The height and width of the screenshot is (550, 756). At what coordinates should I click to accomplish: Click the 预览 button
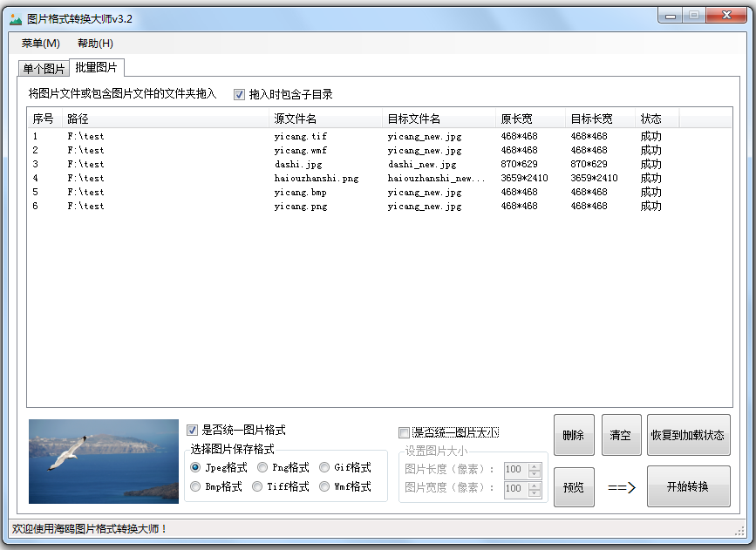(574, 487)
